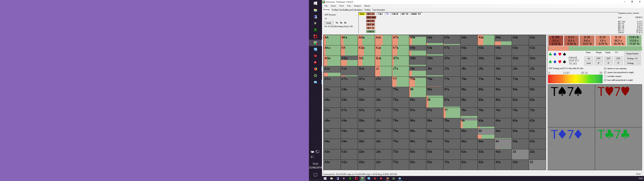
Task: Click the B 182 0.13% action swatch
Action: [x=556, y=41]
